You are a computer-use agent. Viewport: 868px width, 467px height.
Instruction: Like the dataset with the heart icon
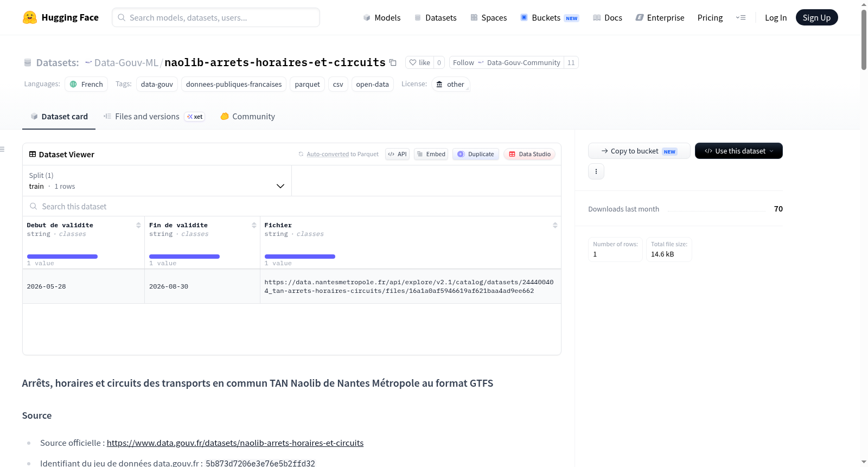point(419,63)
